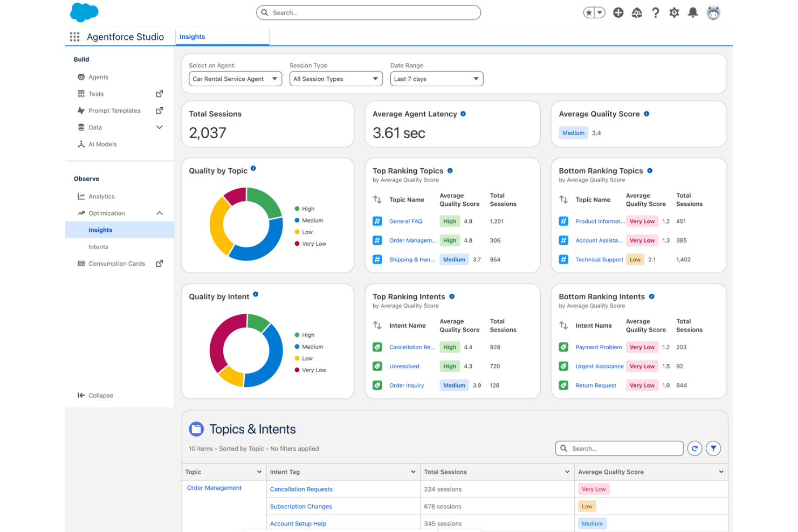This screenshot has height=532, width=798.
Task: Open Average Quality Score column header menu
Action: (721, 472)
